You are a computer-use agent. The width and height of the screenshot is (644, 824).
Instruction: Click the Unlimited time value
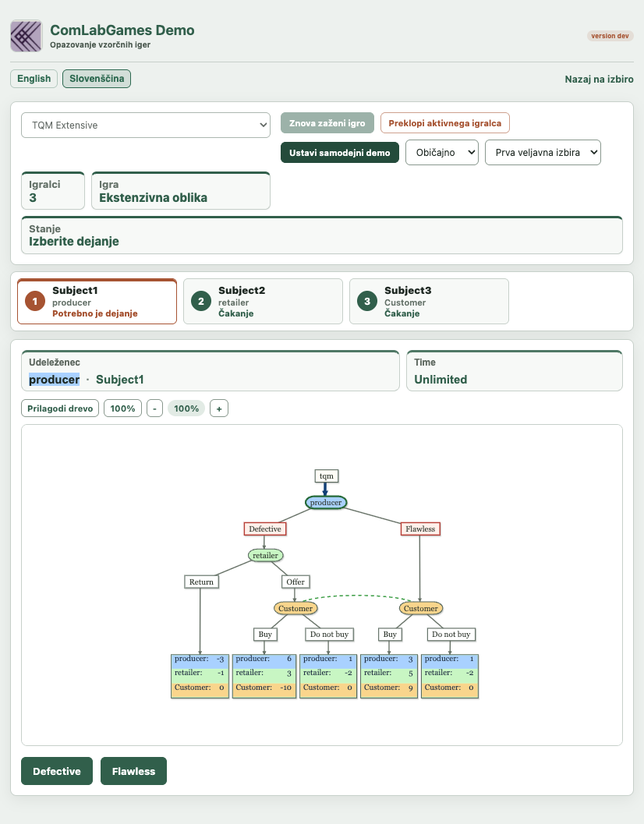coord(441,380)
